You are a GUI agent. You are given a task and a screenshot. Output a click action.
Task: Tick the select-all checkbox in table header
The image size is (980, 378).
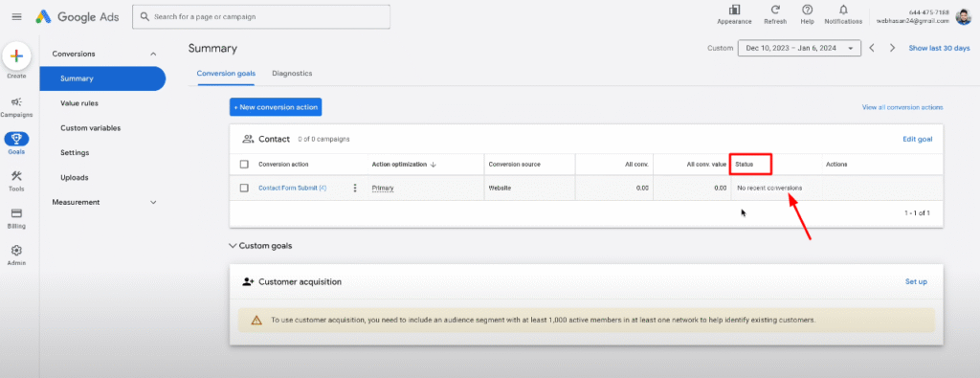[x=244, y=165]
